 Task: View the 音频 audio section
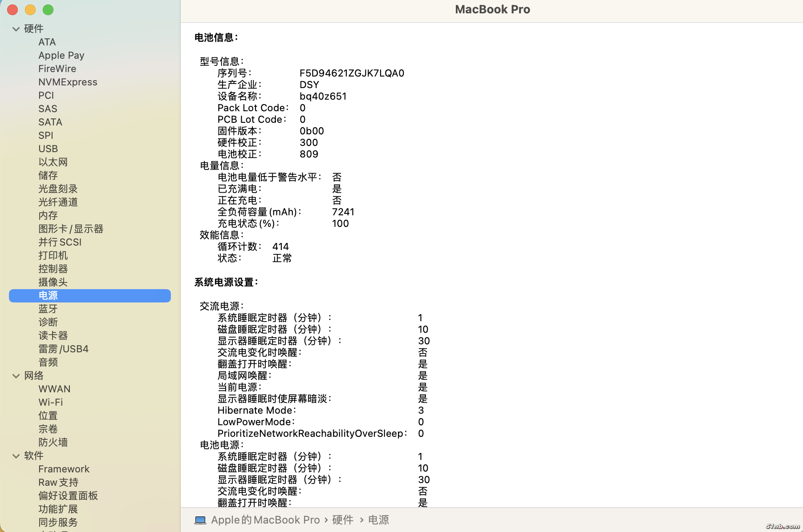tap(48, 362)
